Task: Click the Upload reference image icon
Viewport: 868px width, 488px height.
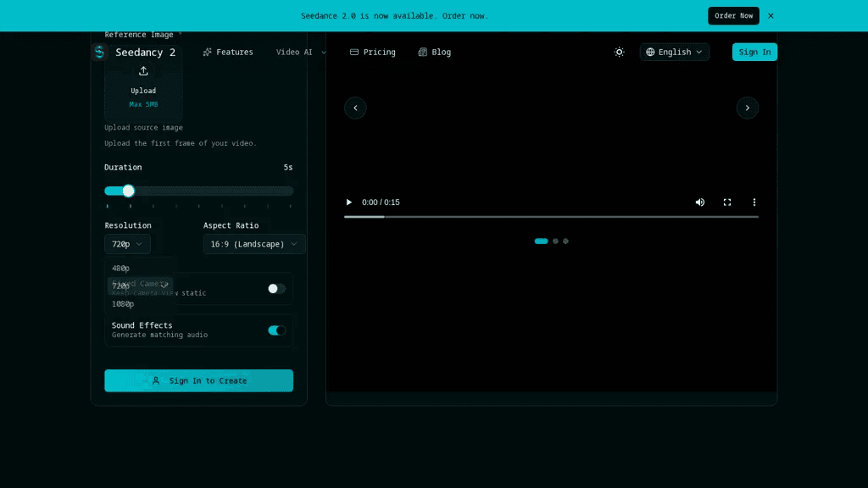Action: [x=143, y=71]
